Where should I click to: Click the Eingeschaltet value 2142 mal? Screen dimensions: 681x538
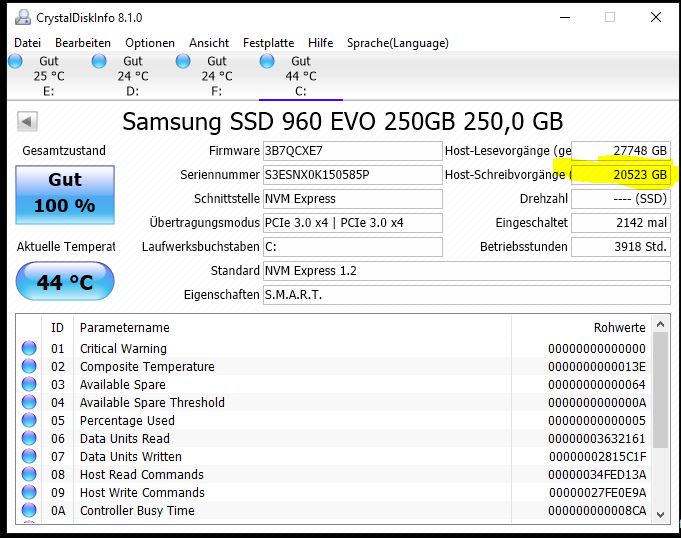click(621, 223)
